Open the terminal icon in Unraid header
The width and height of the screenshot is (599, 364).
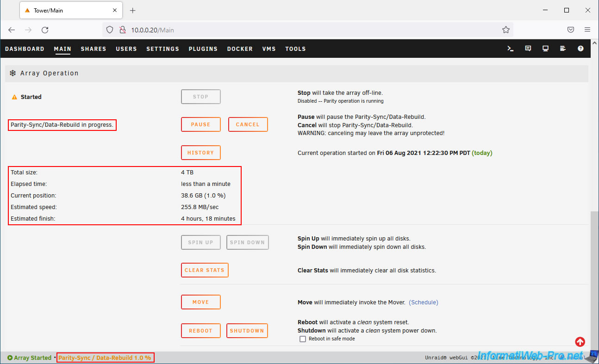tap(511, 49)
